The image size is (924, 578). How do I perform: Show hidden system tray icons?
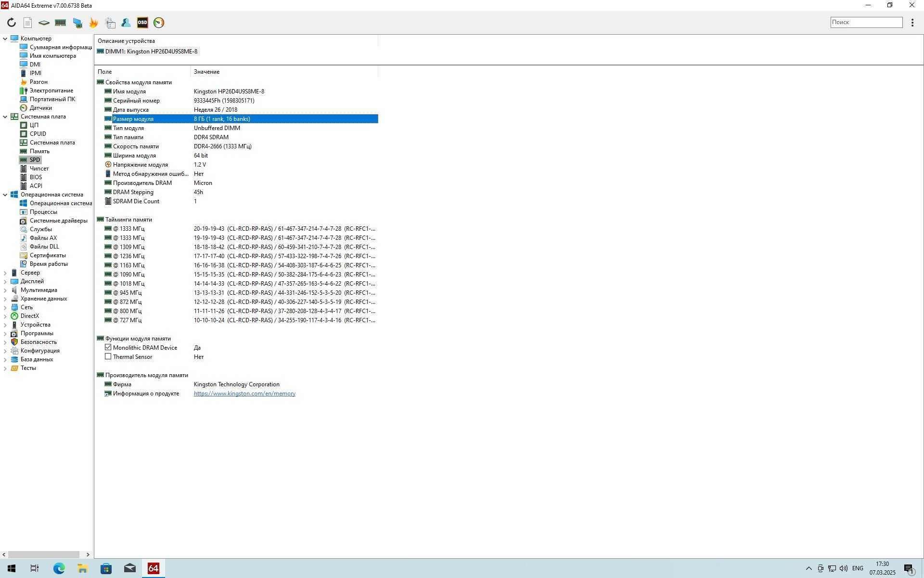click(808, 568)
